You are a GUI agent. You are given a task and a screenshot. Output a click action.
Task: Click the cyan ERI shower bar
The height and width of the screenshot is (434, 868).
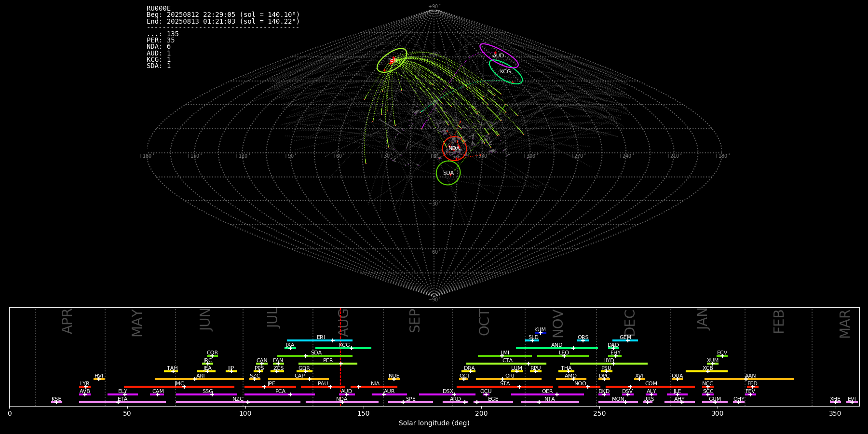click(x=320, y=340)
